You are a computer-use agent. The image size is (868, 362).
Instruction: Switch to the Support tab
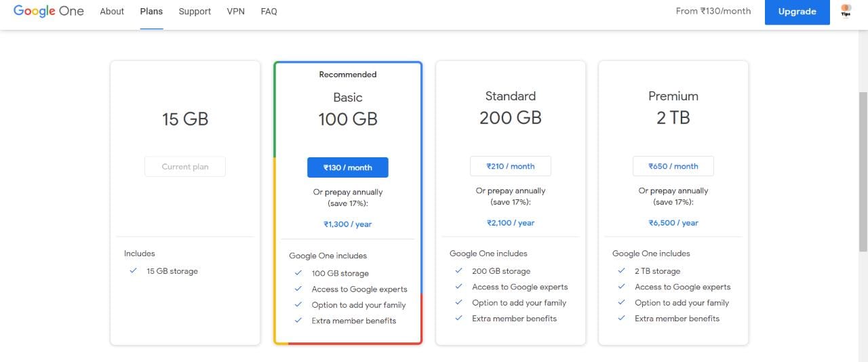tap(195, 12)
